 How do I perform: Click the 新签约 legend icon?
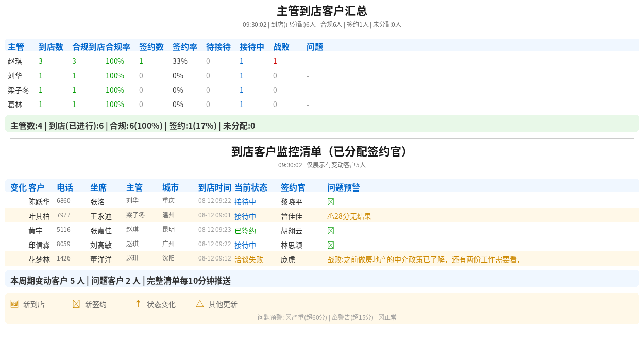click(76, 304)
